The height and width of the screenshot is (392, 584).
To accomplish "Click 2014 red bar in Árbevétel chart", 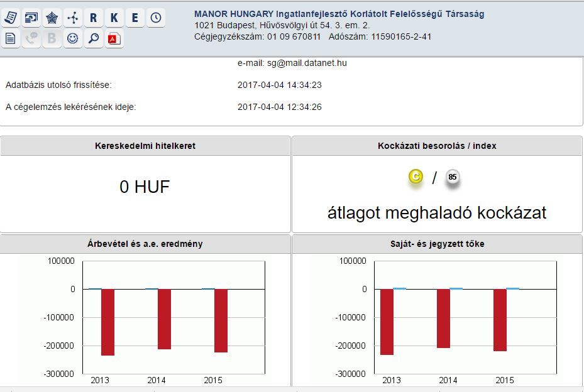I will 164,319.
